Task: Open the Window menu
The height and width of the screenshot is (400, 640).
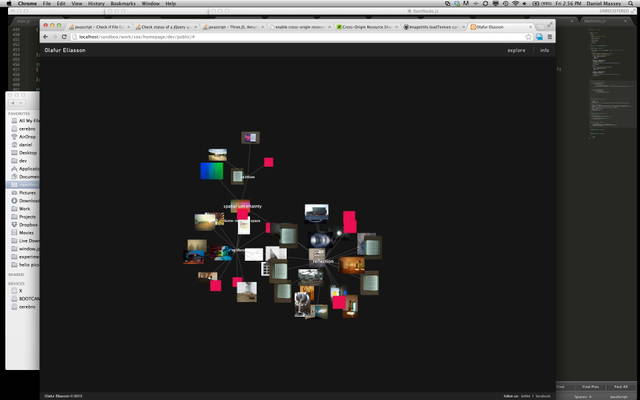Action: (x=150, y=3)
